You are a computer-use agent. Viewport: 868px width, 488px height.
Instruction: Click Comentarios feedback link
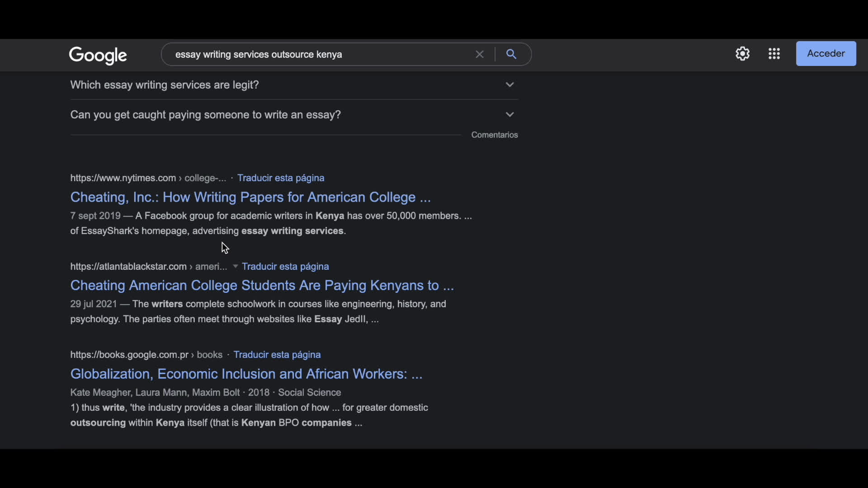click(x=494, y=135)
